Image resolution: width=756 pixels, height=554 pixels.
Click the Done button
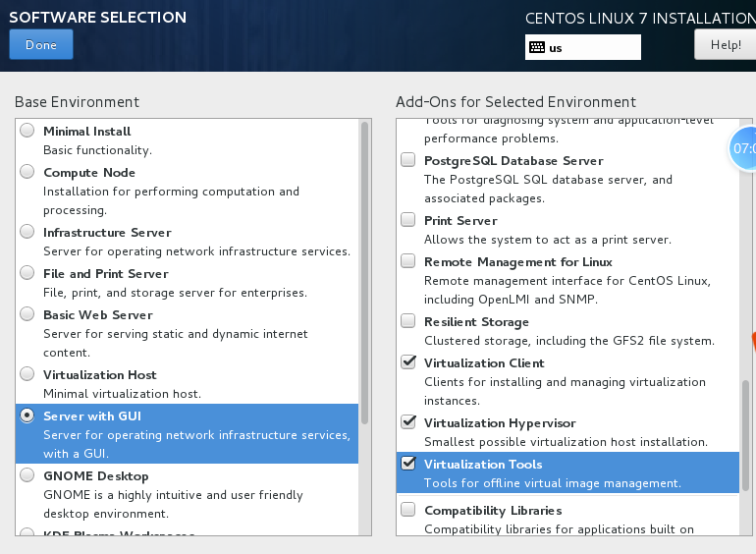pyautogui.click(x=41, y=44)
